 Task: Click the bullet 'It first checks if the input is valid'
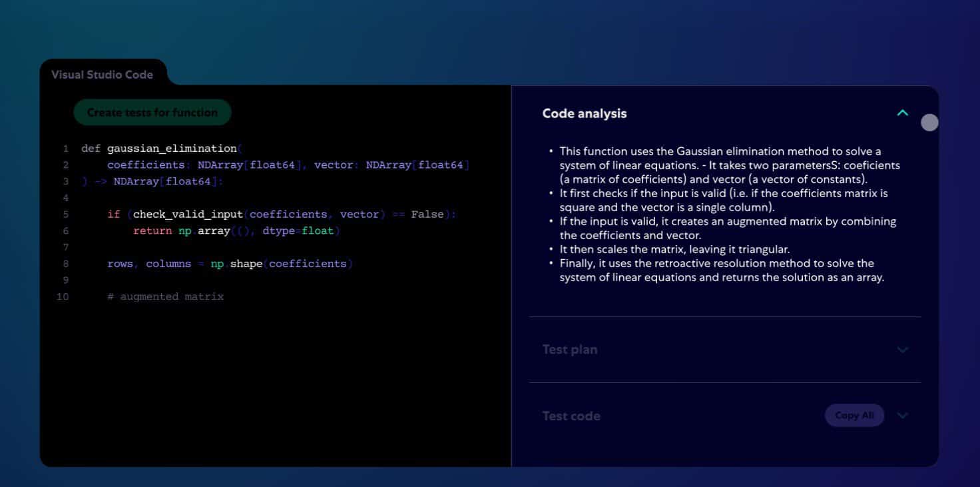tap(724, 201)
